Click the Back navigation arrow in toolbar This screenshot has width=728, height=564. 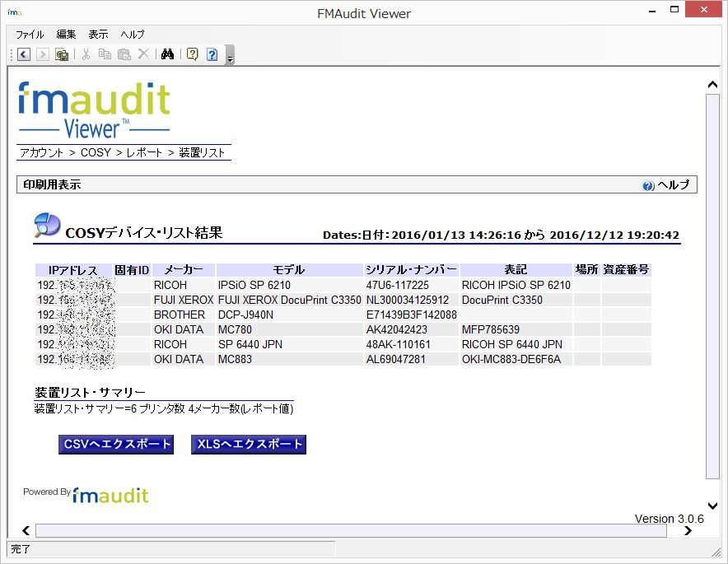[24, 55]
